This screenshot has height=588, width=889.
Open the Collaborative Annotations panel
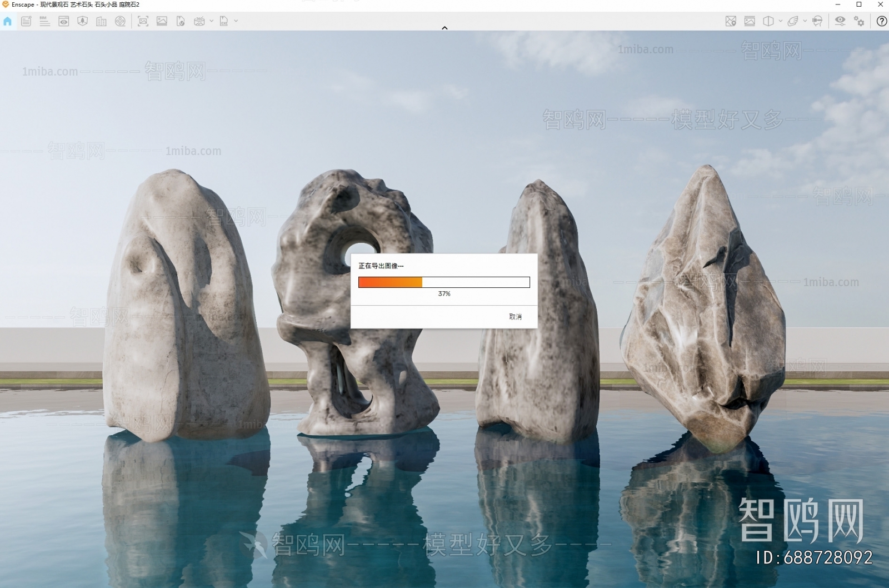[x=26, y=21]
